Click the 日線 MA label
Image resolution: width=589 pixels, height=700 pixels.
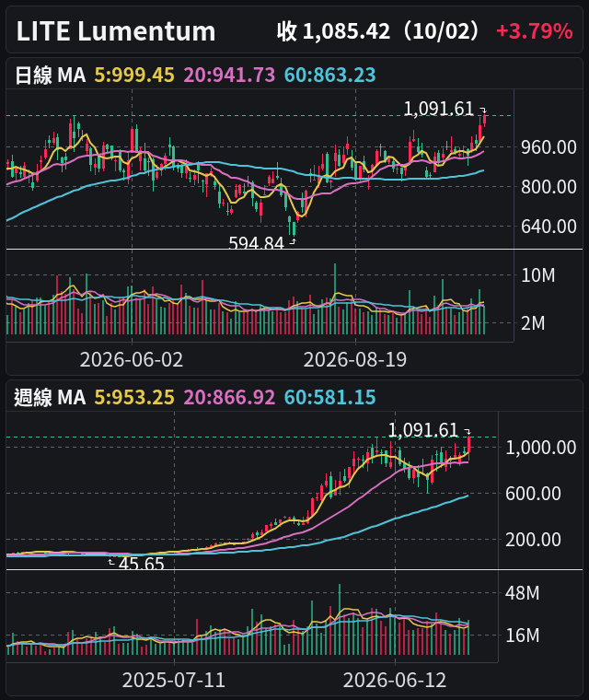pyautogui.click(x=50, y=75)
